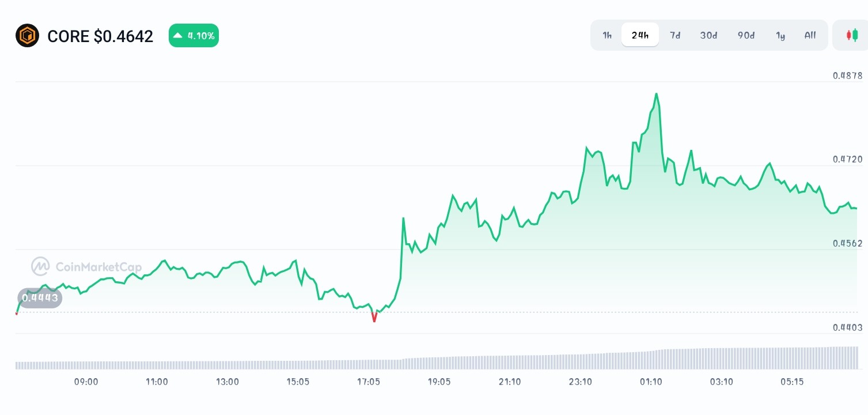Show the All-time price chart

pyautogui.click(x=810, y=35)
